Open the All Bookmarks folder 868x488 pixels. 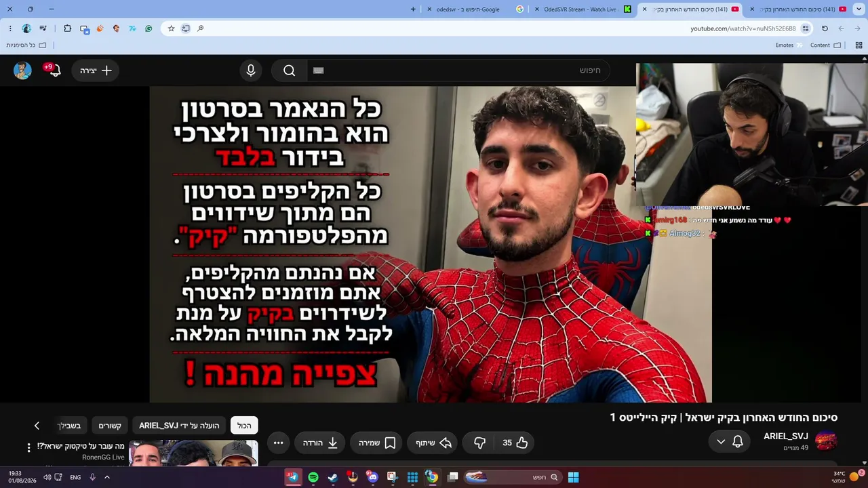(x=26, y=45)
